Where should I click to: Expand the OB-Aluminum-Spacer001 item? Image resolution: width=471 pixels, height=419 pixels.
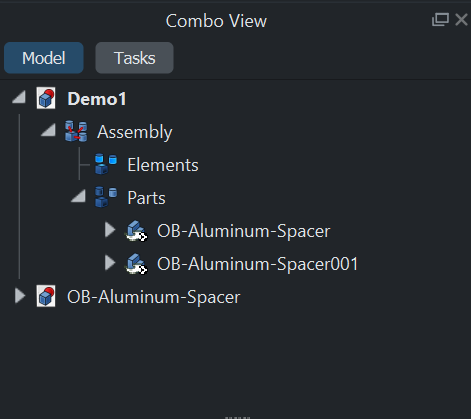click(x=110, y=263)
